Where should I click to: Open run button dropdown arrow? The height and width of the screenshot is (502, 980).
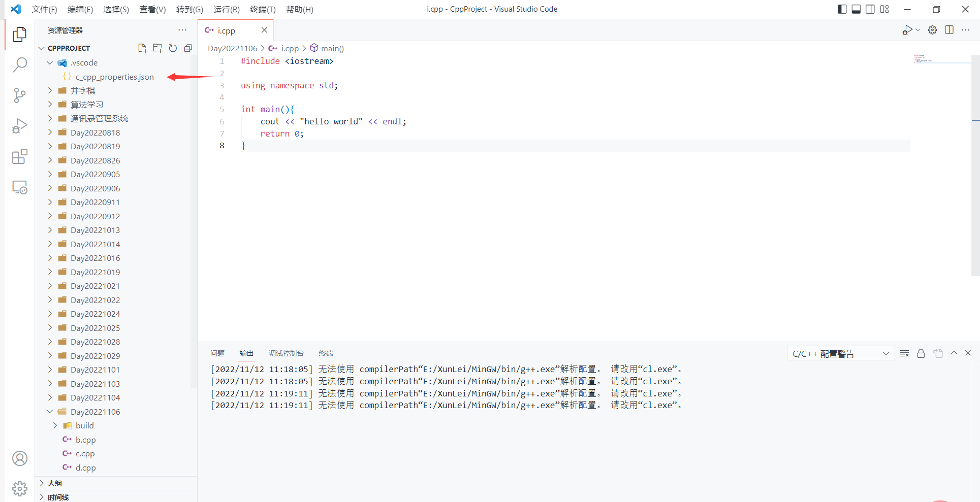coord(918,30)
